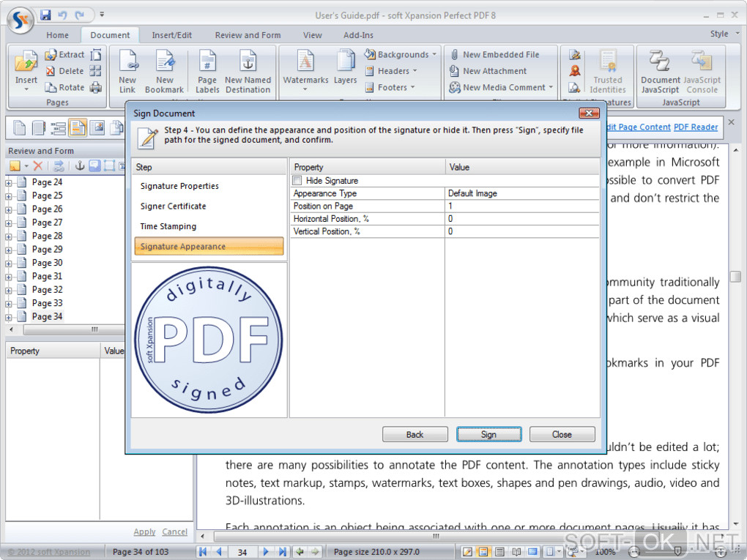This screenshot has height=560, width=747.
Task: Delete pages using the Delete icon
Action: 64,71
